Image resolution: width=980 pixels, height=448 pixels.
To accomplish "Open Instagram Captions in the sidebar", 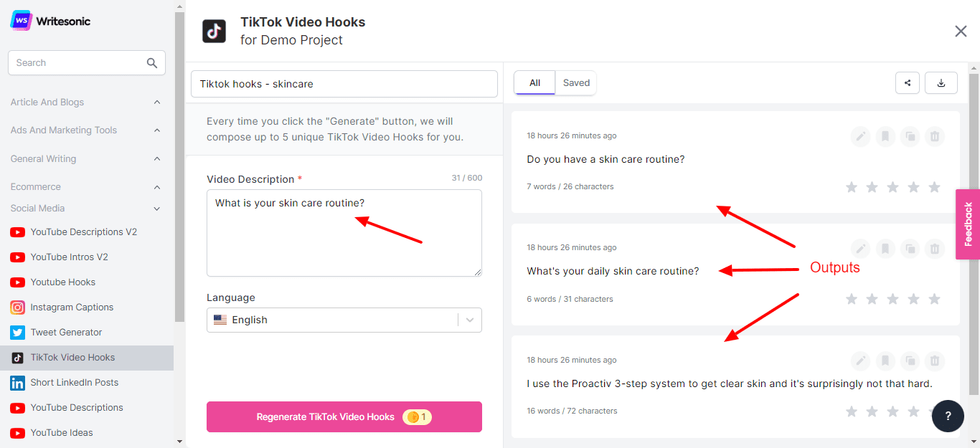I will (72, 308).
